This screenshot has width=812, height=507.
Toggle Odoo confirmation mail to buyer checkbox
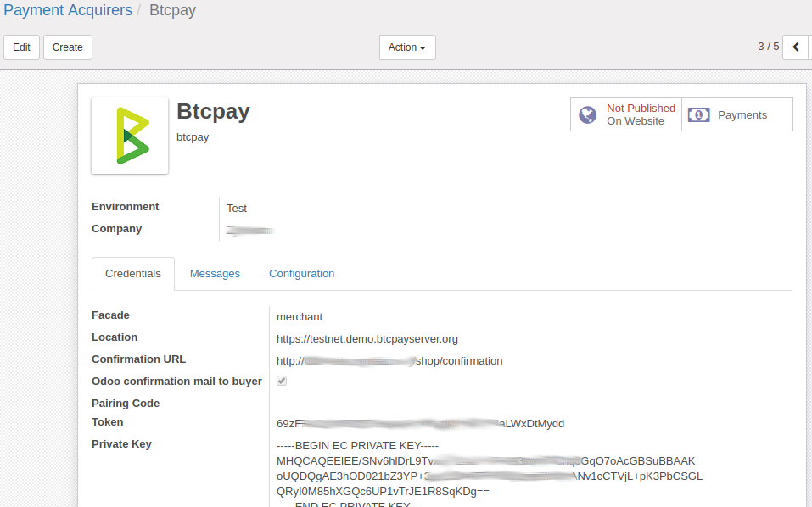pyautogui.click(x=282, y=381)
